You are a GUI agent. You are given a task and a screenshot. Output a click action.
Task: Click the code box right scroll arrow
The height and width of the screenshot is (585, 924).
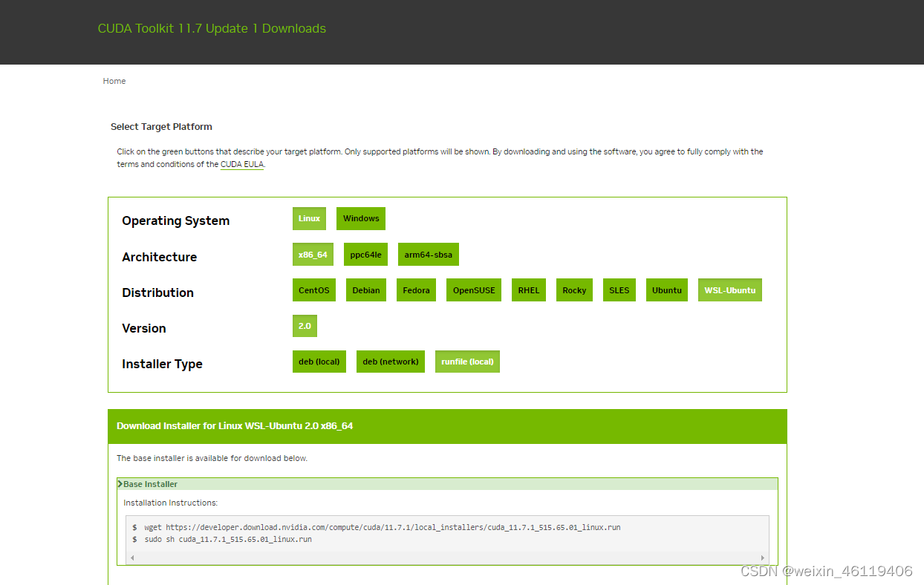[763, 558]
